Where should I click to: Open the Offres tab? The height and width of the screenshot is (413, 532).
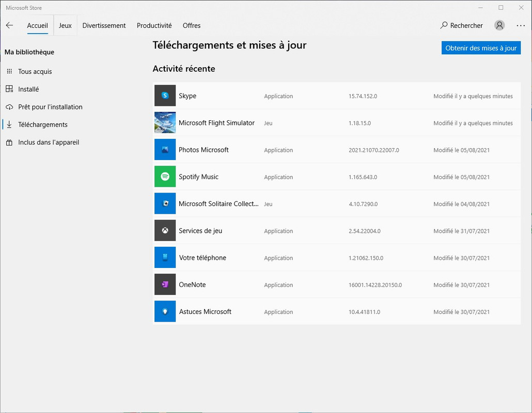(191, 25)
